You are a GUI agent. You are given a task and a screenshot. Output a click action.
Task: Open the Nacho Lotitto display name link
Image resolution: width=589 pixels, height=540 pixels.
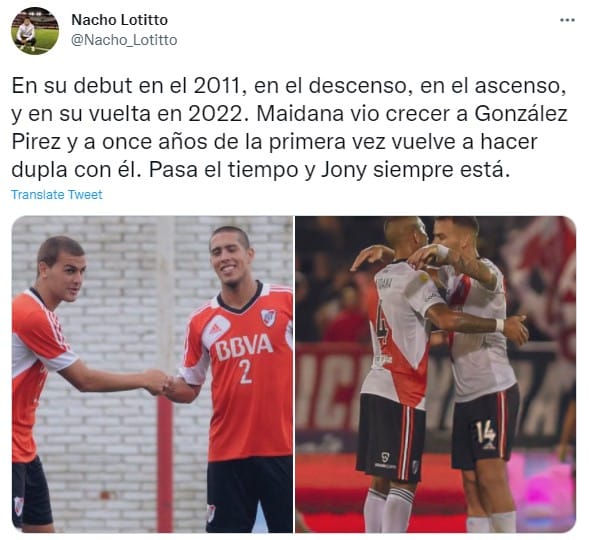click(119, 20)
